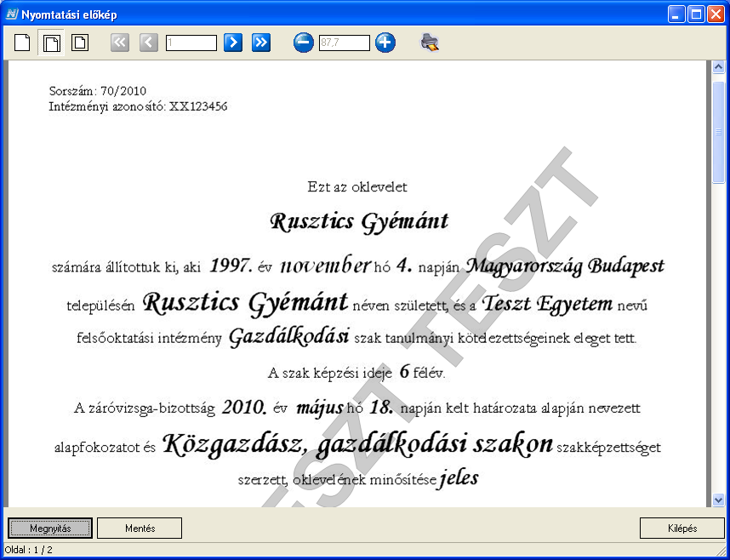This screenshot has height=560, width=730.
Task: Jump to last page with double-right arrow
Action: [x=261, y=43]
